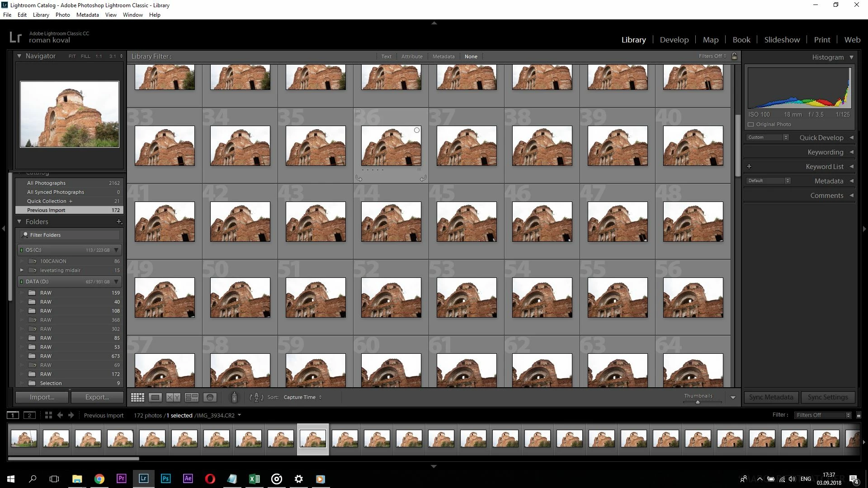The image size is (868, 488).
Task: Switch to Grid view icon
Action: [x=137, y=398]
